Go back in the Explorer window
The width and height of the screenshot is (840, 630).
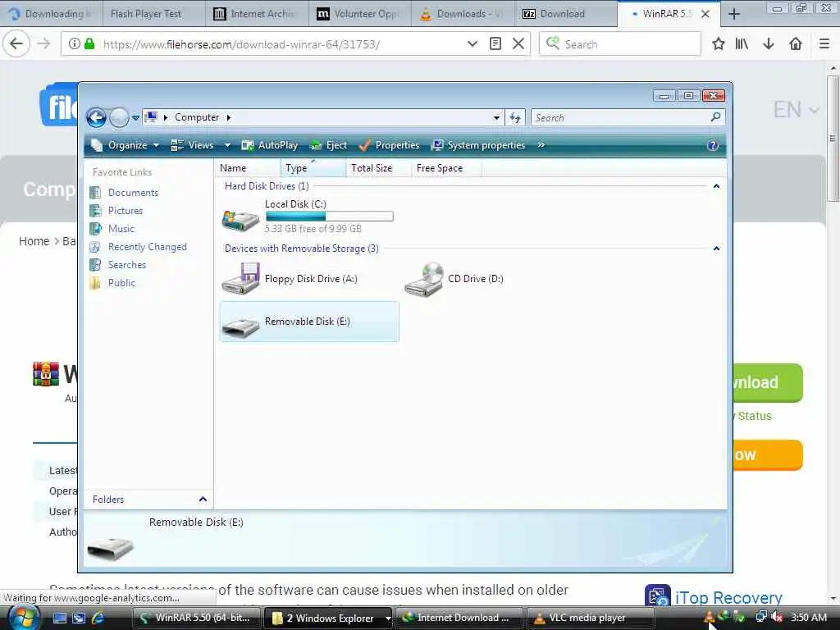coord(97,117)
